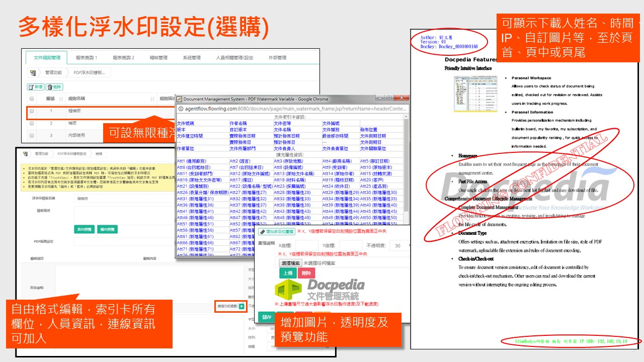Click the green 上傳 button
This screenshot has width=644, height=362.
(287, 273)
